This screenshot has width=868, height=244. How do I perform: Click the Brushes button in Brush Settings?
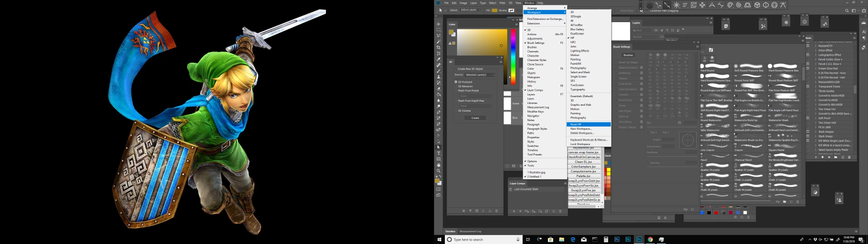click(628, 55)
